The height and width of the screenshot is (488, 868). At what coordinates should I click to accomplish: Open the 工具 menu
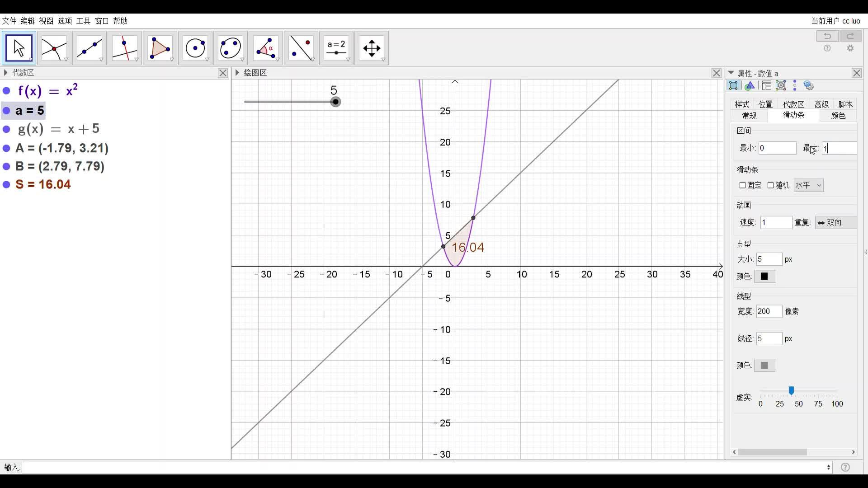pos(83,21)
